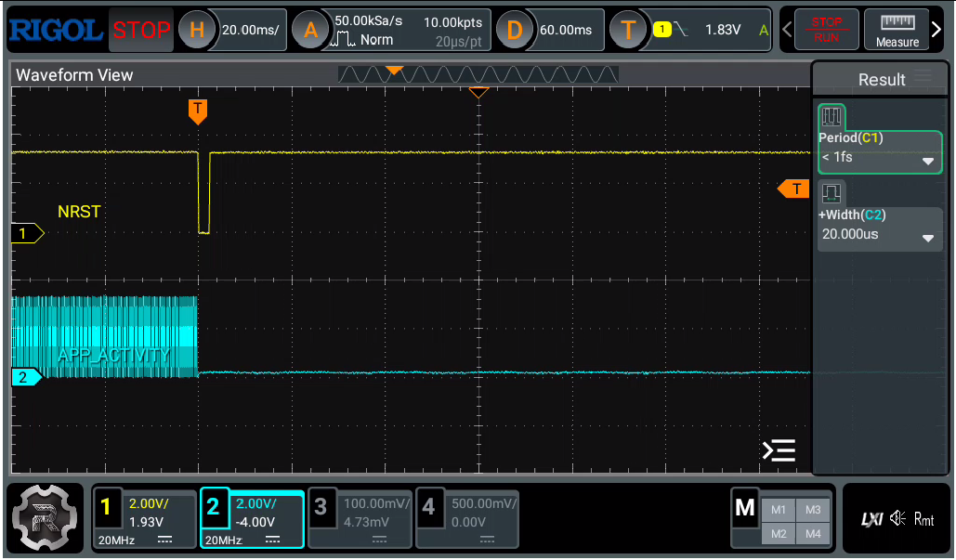Open the Result panel menu icon

pos(923,76)
